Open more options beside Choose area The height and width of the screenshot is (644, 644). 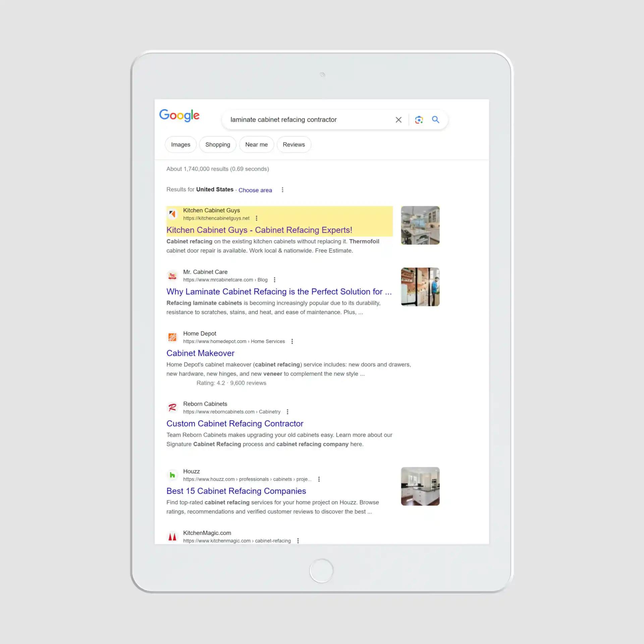point(282,190)
